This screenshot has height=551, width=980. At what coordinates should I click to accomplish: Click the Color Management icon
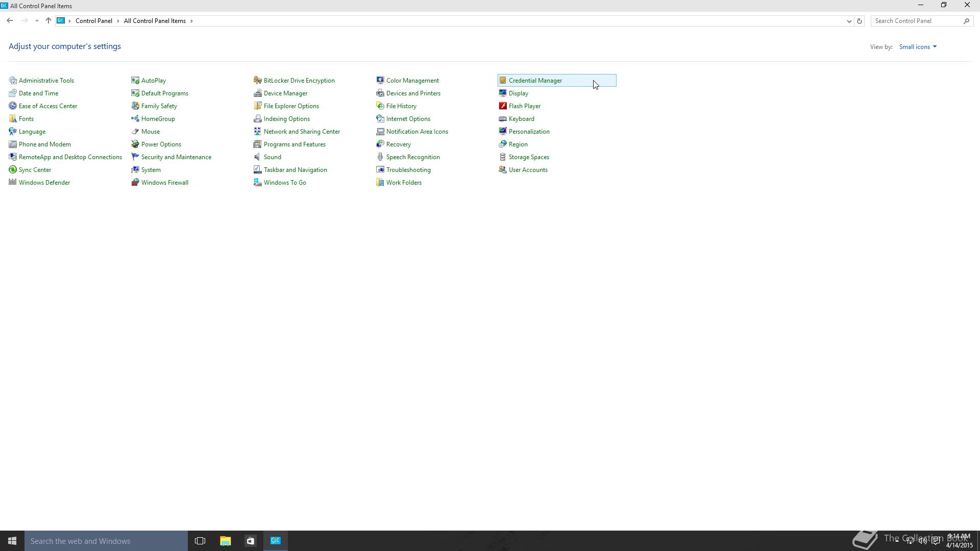point(380,81)
